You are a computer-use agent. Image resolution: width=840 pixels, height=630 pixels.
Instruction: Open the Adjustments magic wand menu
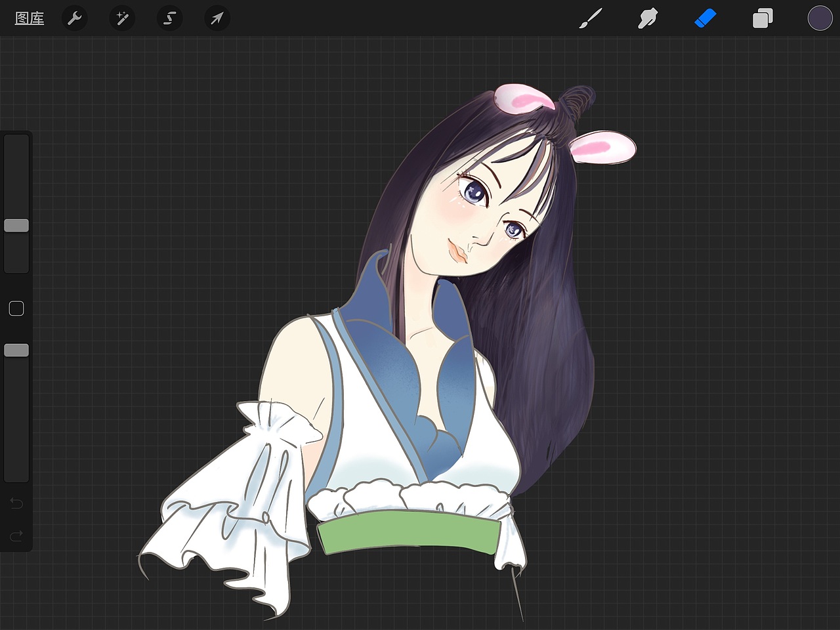click(x=122, y=18)
